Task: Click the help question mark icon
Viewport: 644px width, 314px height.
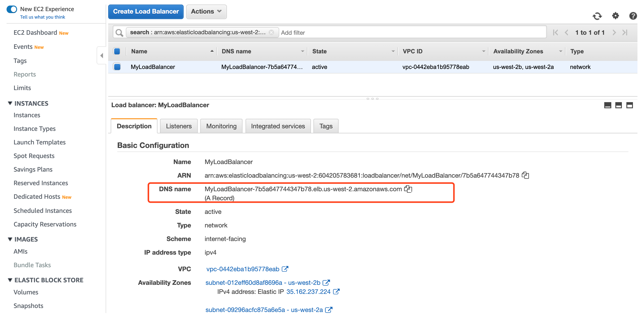Action: point(633,16)
